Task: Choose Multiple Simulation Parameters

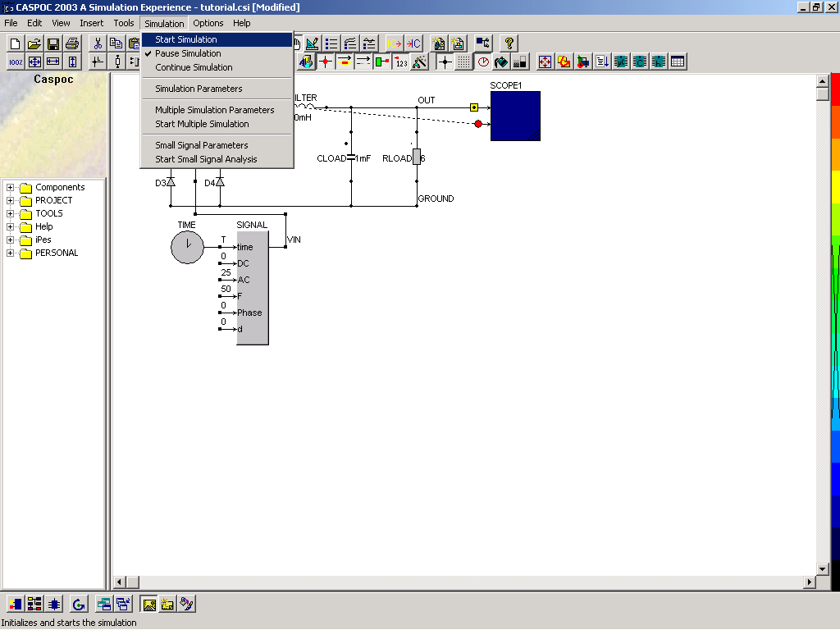Action: point(217,111)
